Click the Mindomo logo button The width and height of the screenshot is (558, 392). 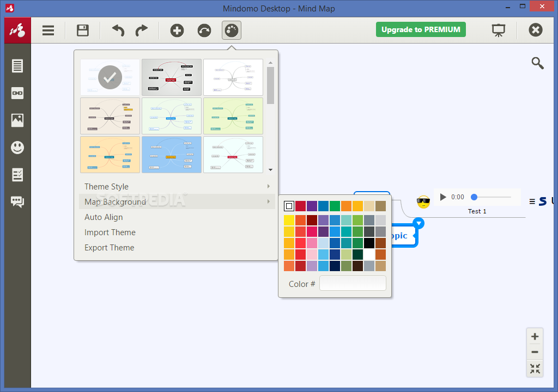point(18,30)
